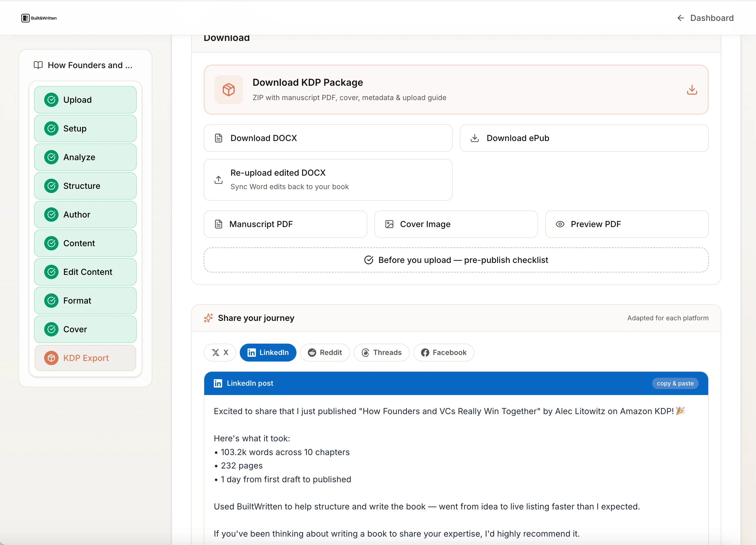Click the green check icon on Author step
The height and width of the screenshot is (545, 756).
pos(51,215)
